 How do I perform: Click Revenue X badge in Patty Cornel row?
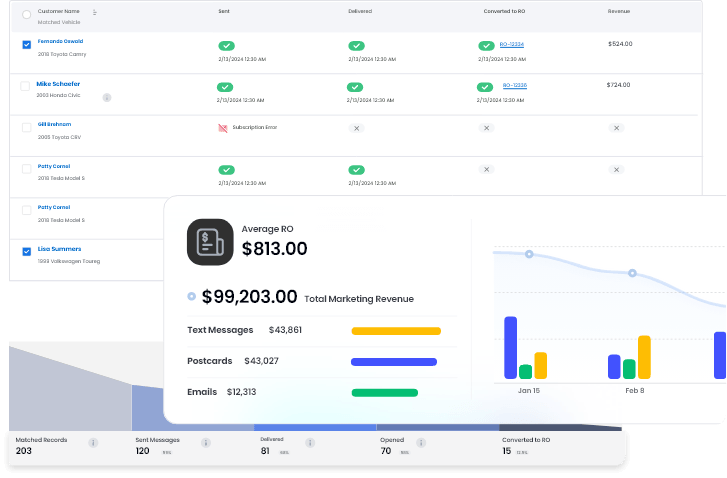point(616,170)
